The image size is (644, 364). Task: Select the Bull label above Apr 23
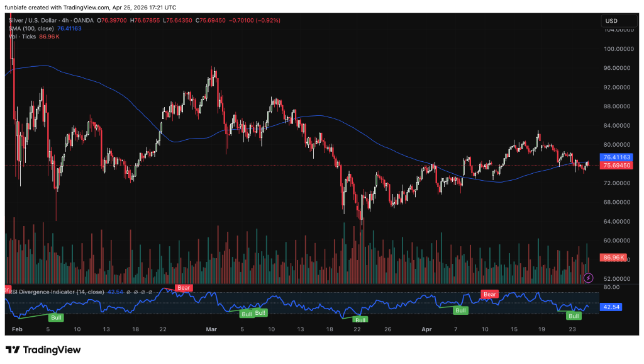[574, 316]
